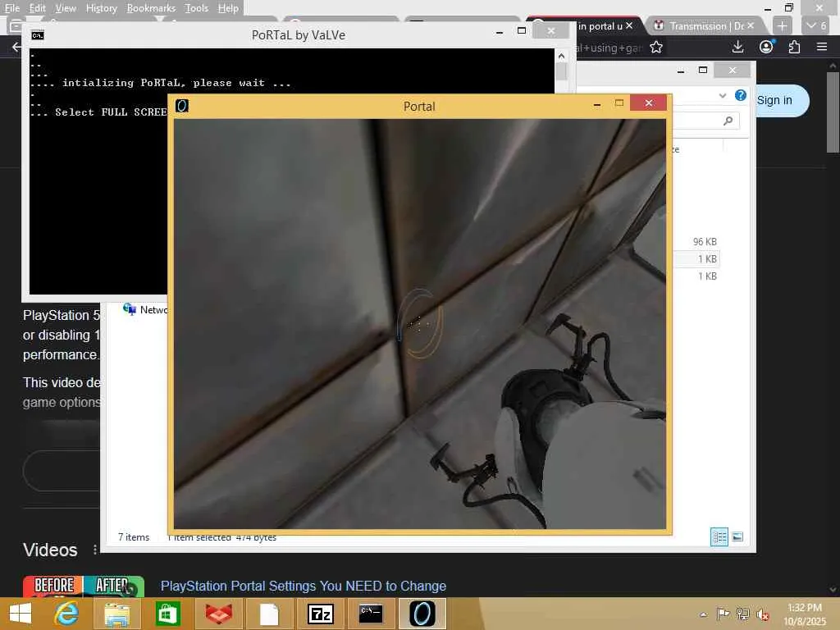Screen dimensions: 840x630
Task: Open File Explorer in the taskbar
Action: click(116, 614)
